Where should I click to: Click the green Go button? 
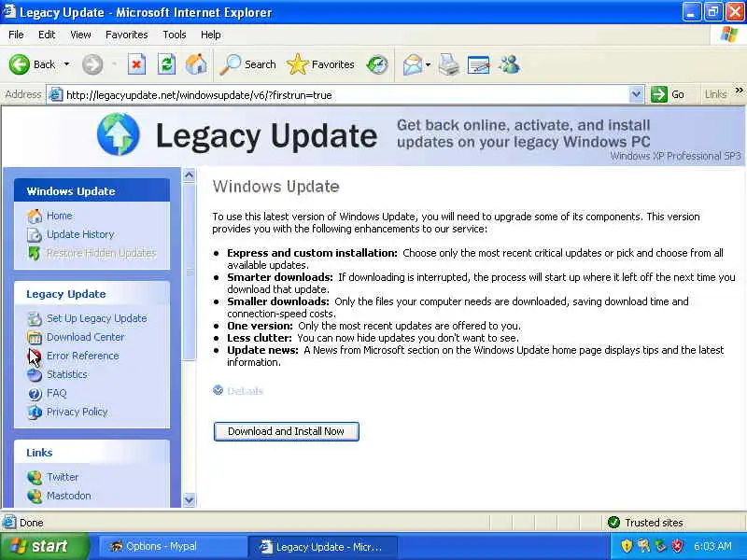pyautogui.click(x=668, y=94)
